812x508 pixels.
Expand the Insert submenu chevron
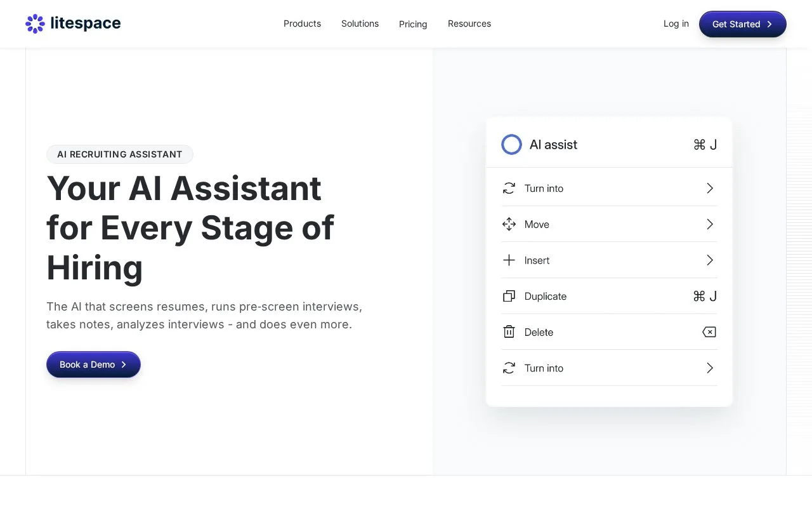pyautogui.click(x=710, y=260)
